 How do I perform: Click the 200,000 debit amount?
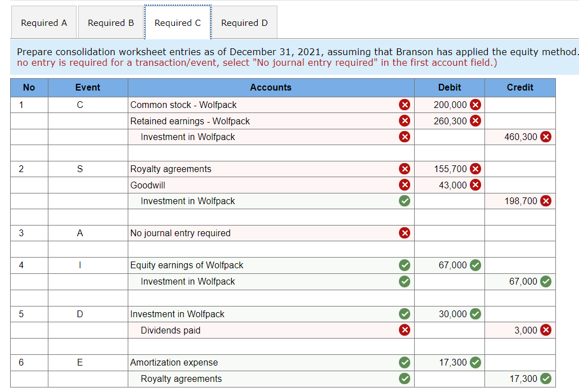coord(450,105)
